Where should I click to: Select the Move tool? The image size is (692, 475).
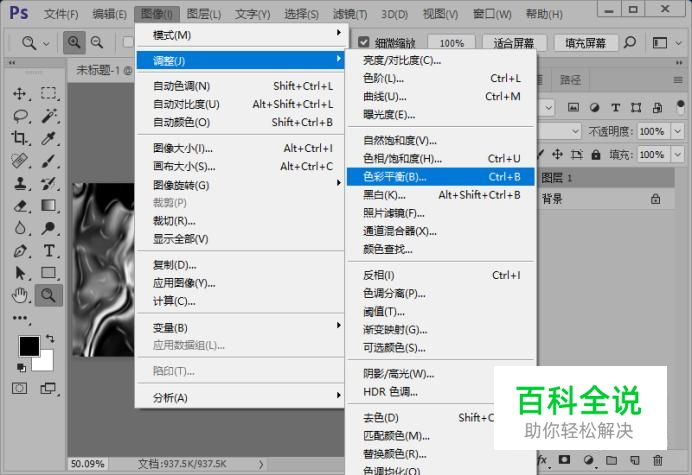tap(19, 94)
